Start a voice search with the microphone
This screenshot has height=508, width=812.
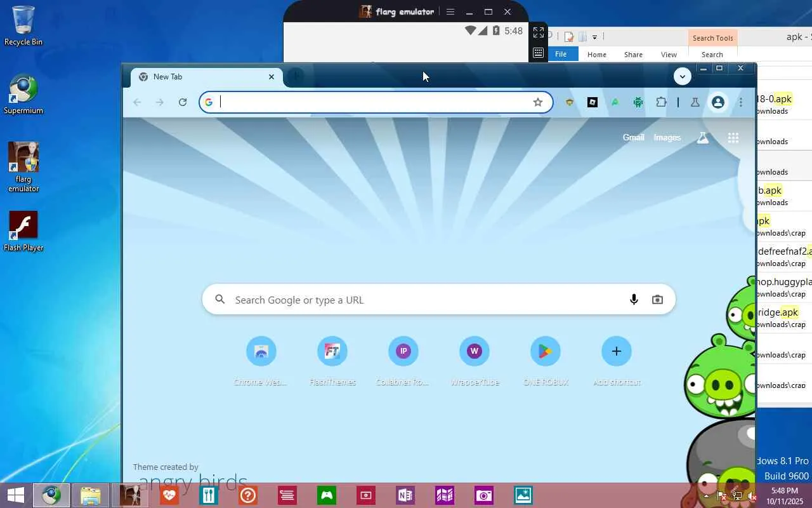[634, 300]
